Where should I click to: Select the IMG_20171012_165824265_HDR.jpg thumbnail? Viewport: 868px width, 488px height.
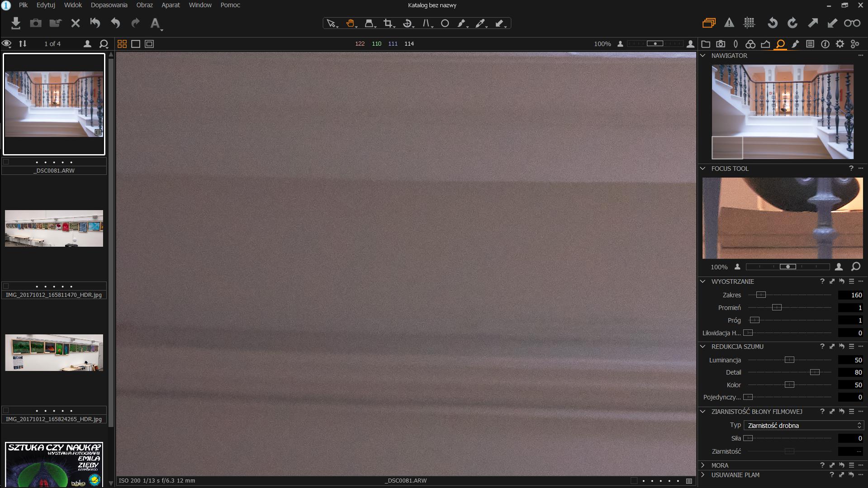54,353
